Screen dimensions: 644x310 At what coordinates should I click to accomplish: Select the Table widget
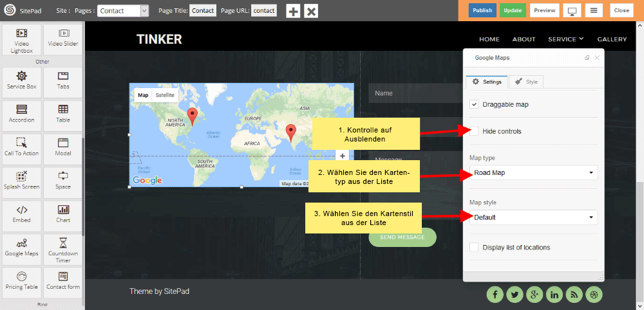click(x=63, y=116)
